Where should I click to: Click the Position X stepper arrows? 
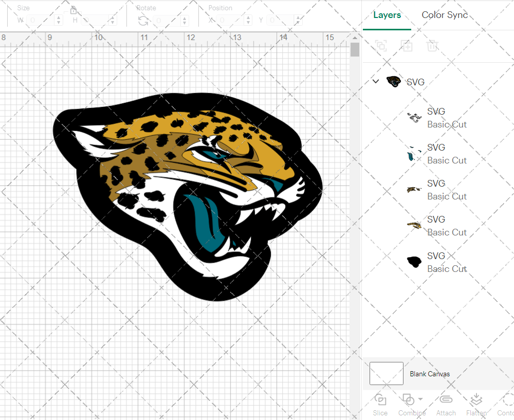[248, 21]
